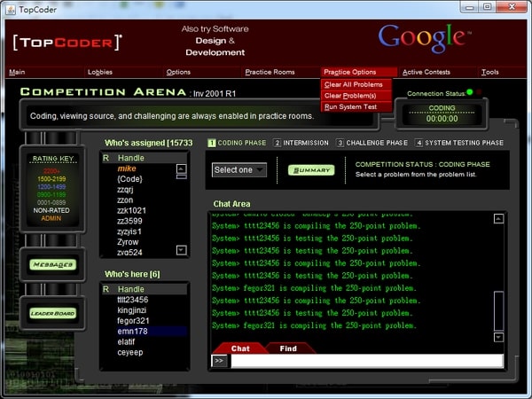The height and width of the screenshot is (399, 532).
Task: Click the Who's assigned list scrollbar thumb
Action: coord(182,176)
